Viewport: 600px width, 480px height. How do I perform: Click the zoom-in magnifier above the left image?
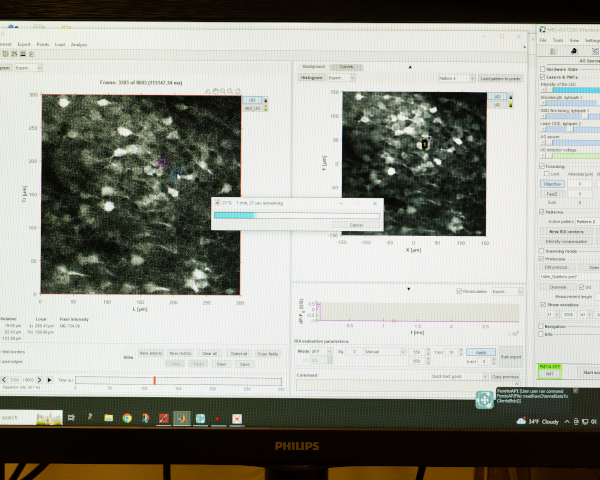(x=223, y=91)
